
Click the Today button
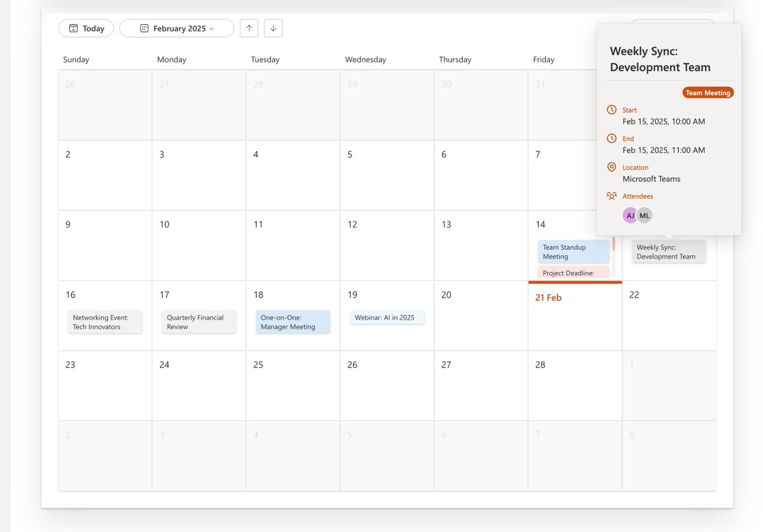86,29
